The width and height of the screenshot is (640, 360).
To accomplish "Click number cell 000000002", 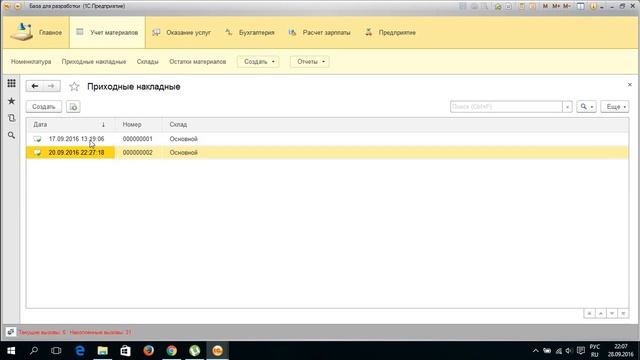I will click(x=138, y=153).
